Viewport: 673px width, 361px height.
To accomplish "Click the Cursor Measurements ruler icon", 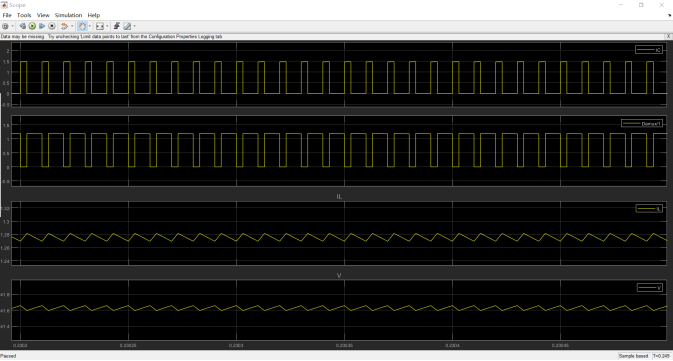I will click(127, 26).
